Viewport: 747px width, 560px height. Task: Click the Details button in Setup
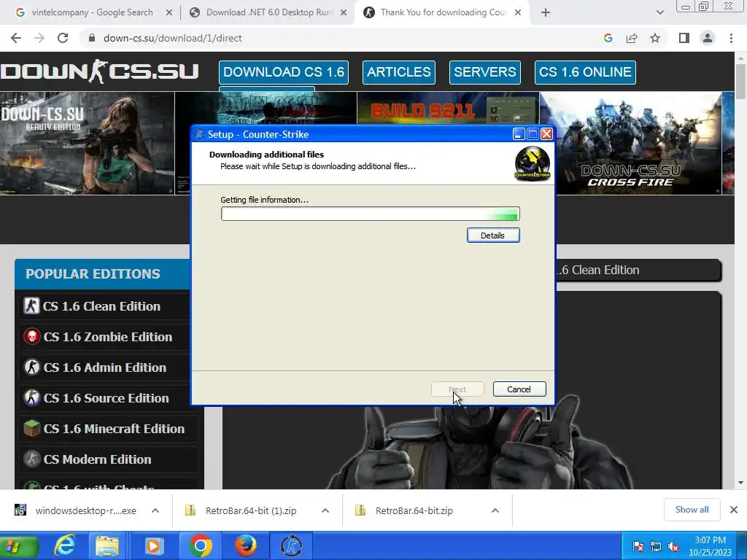pyautogui.click(x=493, y=236)
